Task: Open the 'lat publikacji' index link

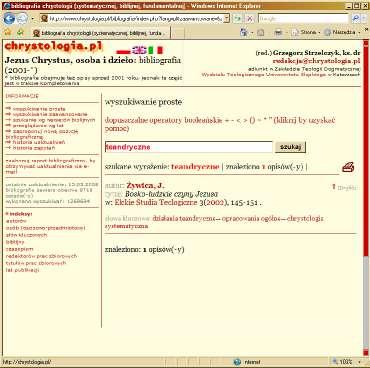Action: point(22,270)
